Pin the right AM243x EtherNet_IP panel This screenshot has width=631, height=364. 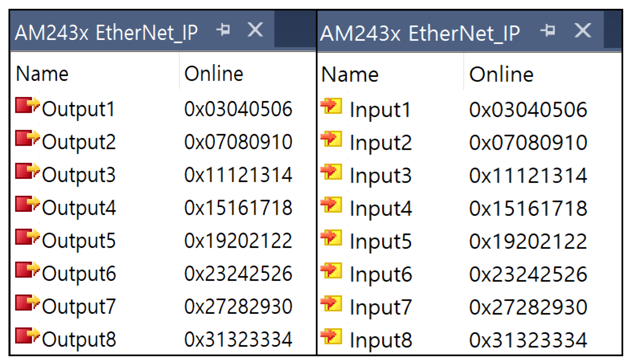(548, 31)
